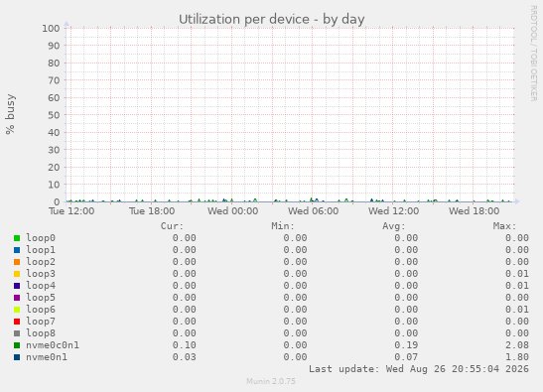Screen dimensions: 543x392
Task: Click the 50 value on y-axis
Action: (x=54, y=115)
